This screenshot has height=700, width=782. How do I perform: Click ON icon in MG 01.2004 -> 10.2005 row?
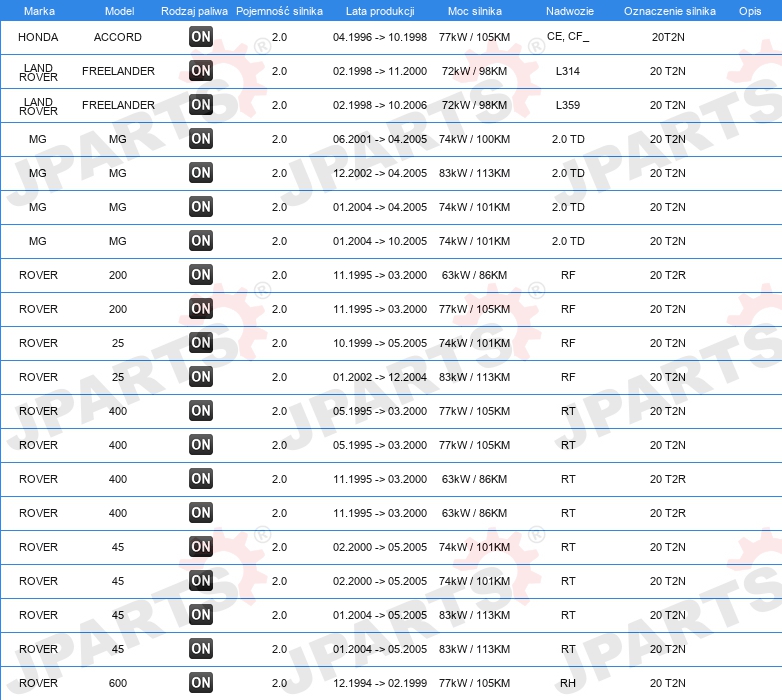coord(201,241)
